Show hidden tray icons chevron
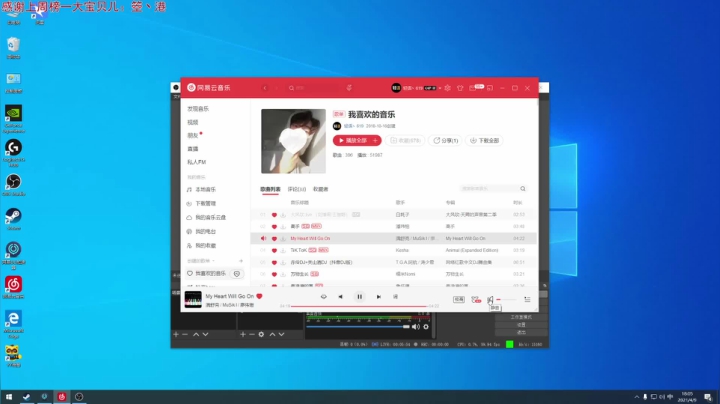The width and height of the screenshot is (720, 404). click(x=637, y=397)
